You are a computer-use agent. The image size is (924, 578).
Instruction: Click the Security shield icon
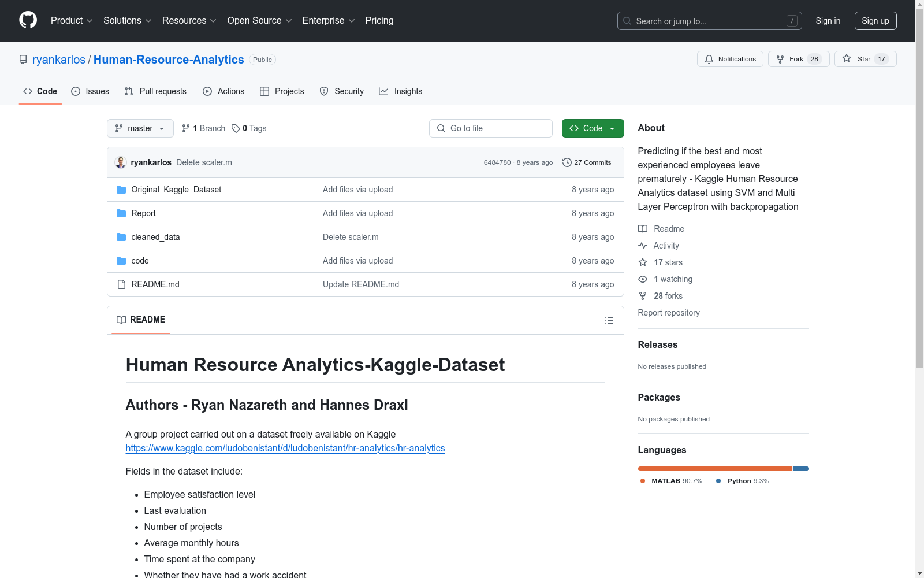pyautogui.click(x=324, y=91)
